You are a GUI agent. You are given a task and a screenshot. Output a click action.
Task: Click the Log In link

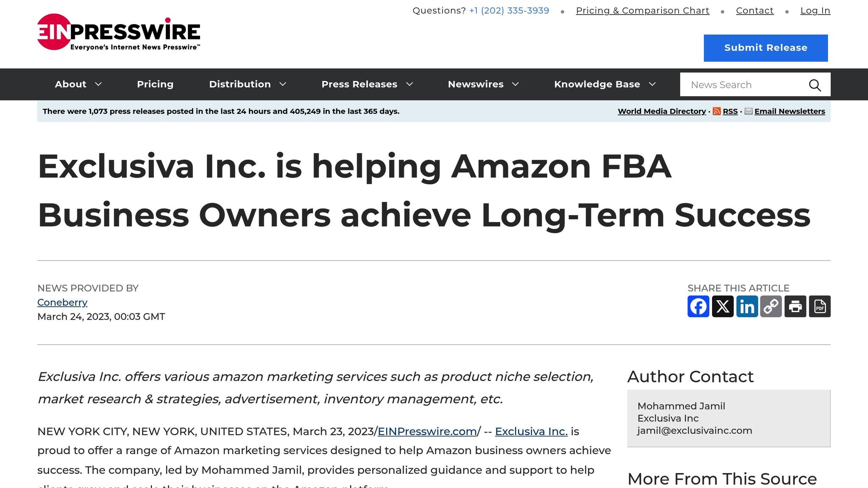point(815,11)
